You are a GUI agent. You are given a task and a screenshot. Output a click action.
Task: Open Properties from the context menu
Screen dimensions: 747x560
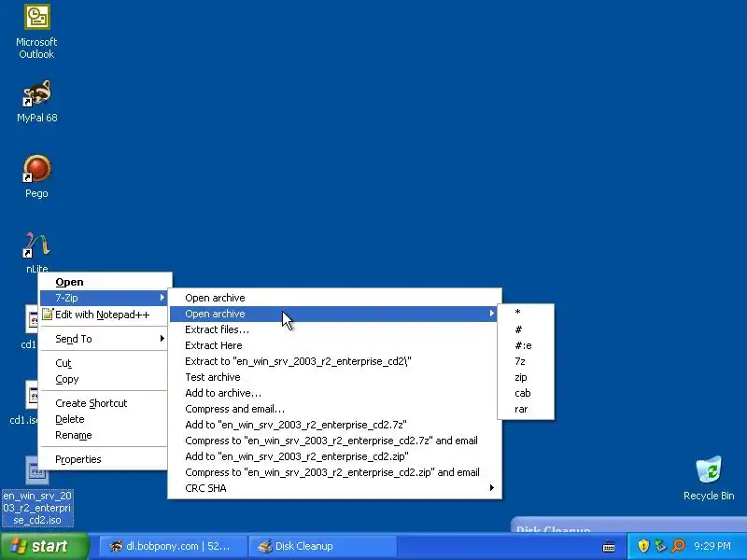tap(104, 459)
